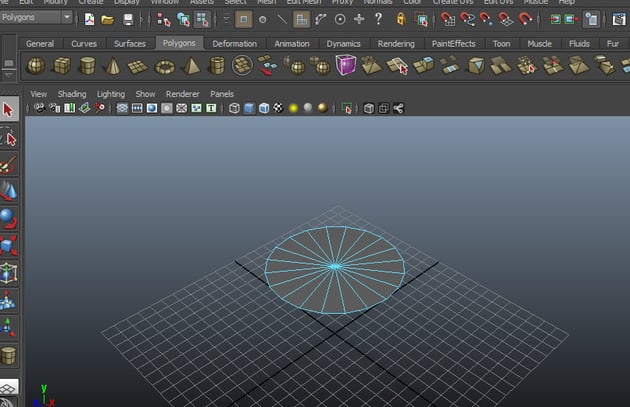Viewport: 630px width, 407px height.
Task: Click the center of the disc mesh
Action: click(x=334, y=266)
